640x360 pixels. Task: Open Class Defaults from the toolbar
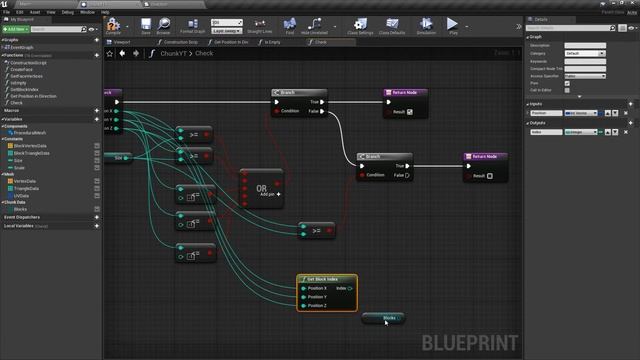pos(392,26)
